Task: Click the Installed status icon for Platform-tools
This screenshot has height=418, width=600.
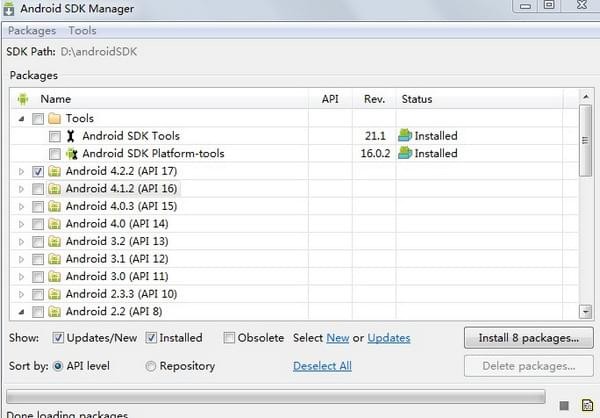Action: (405, 154)
